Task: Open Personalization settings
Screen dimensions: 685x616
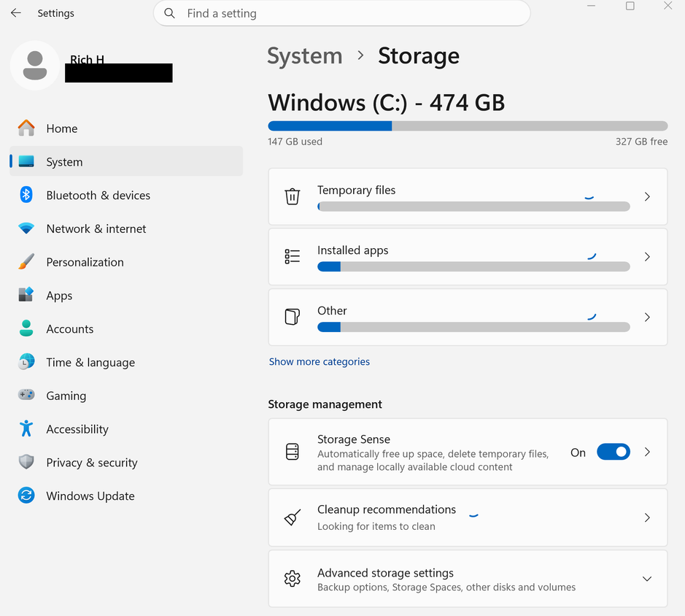Action: [x=126, y=262]
